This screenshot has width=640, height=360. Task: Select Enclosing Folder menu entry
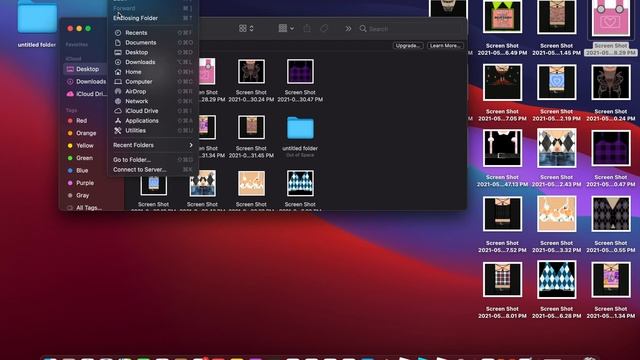[153, 18]
